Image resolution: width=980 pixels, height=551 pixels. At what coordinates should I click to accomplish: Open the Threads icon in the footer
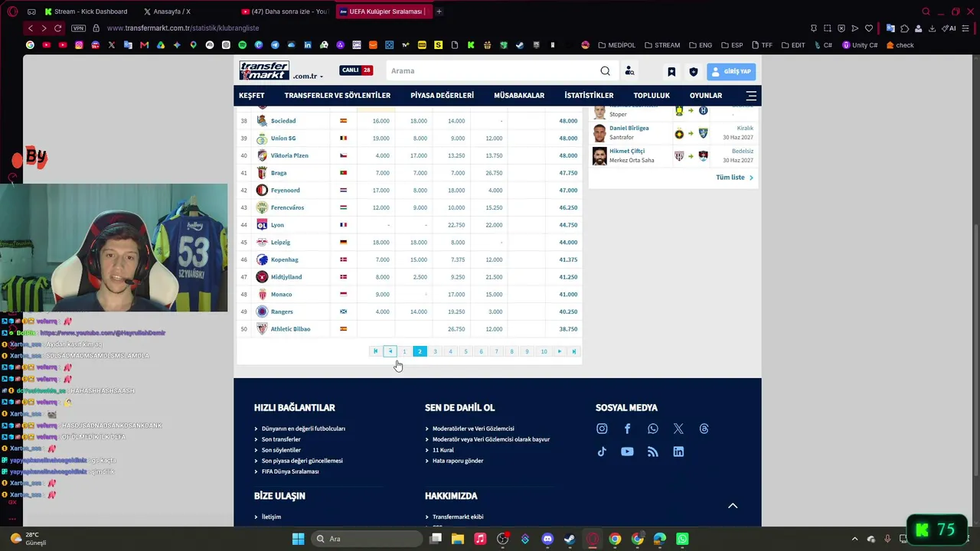pos(704,429)
